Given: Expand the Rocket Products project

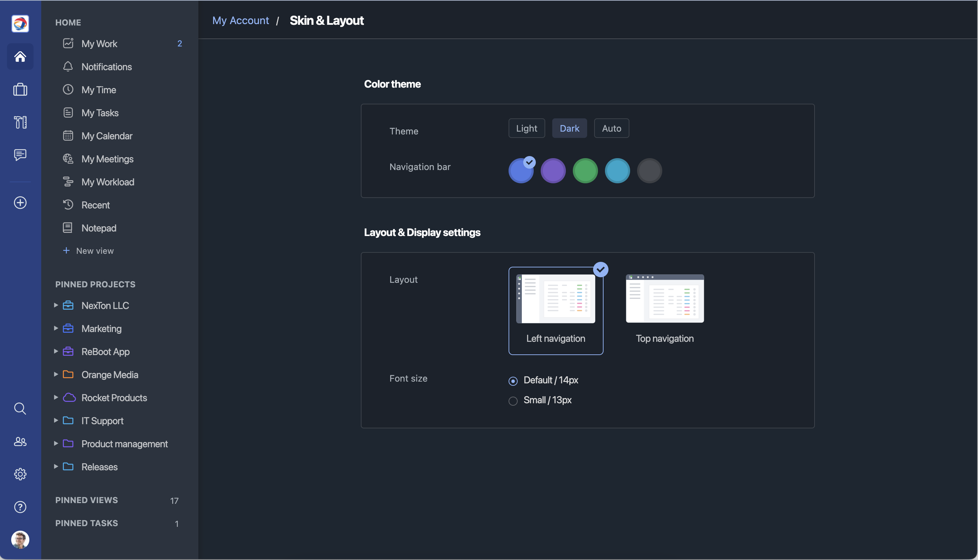Looking at the screenshot, I should [56, 397].
